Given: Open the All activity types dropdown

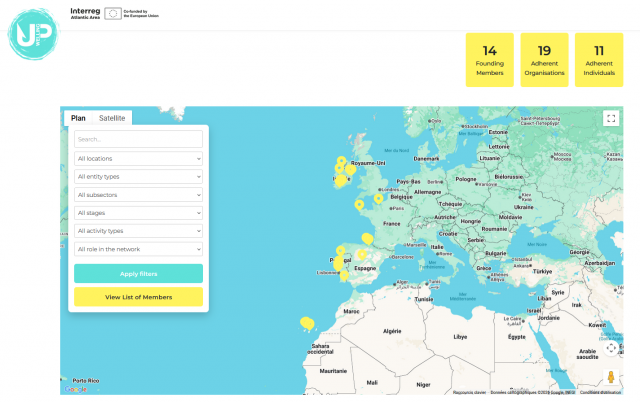Looking at the screenshot, I should tap(138, 230).
